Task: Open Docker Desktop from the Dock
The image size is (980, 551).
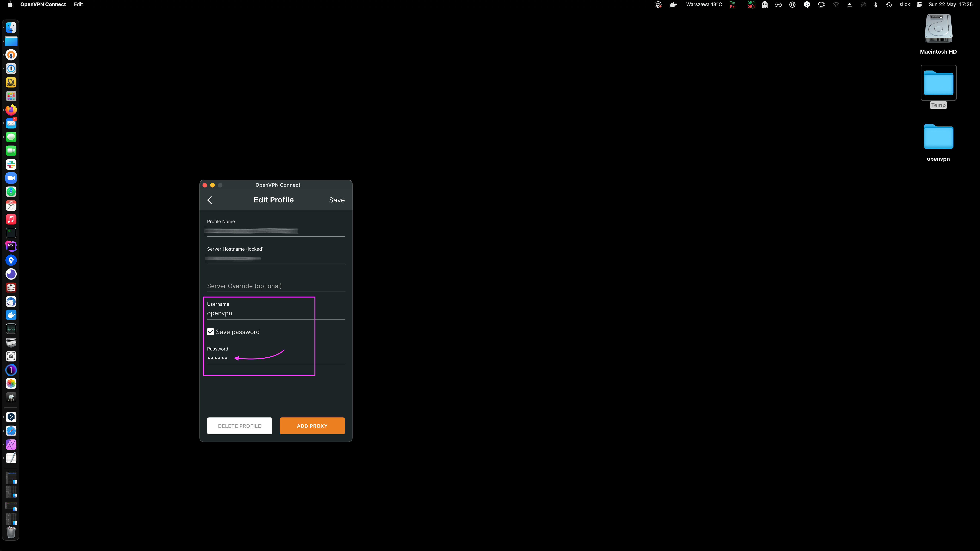Action: (11, 315)
